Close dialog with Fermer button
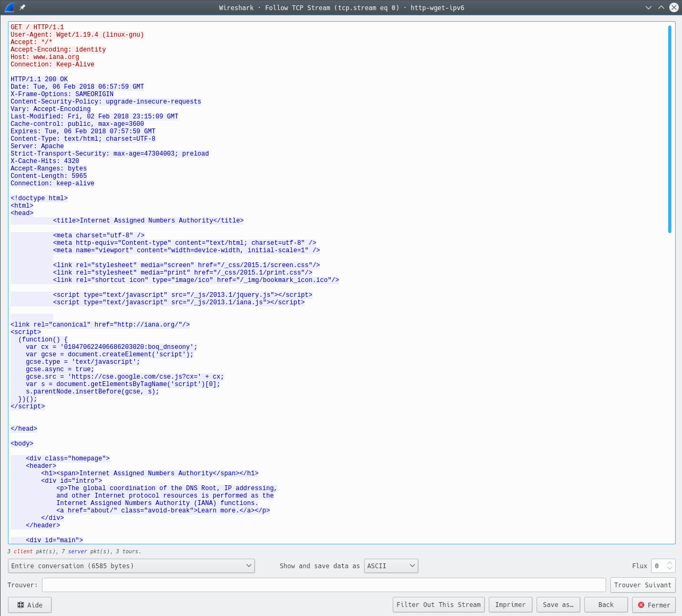 (x=654, y=605)
